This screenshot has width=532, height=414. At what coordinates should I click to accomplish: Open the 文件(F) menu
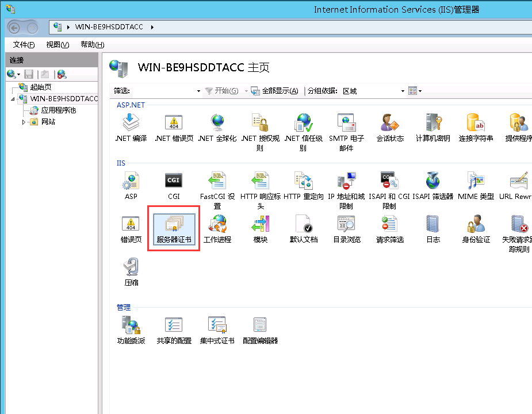24,45
